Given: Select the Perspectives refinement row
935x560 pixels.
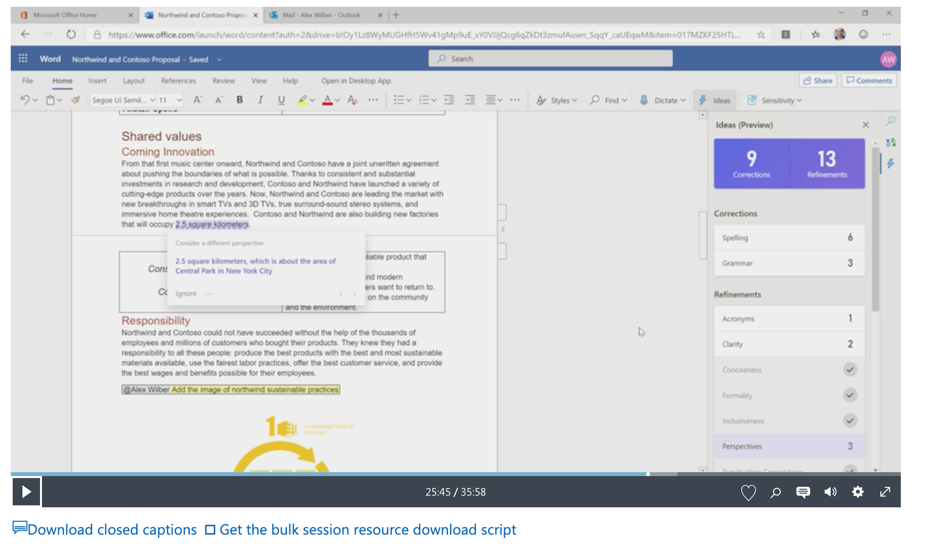Looking at the screenshot, I should pos(789,446).
